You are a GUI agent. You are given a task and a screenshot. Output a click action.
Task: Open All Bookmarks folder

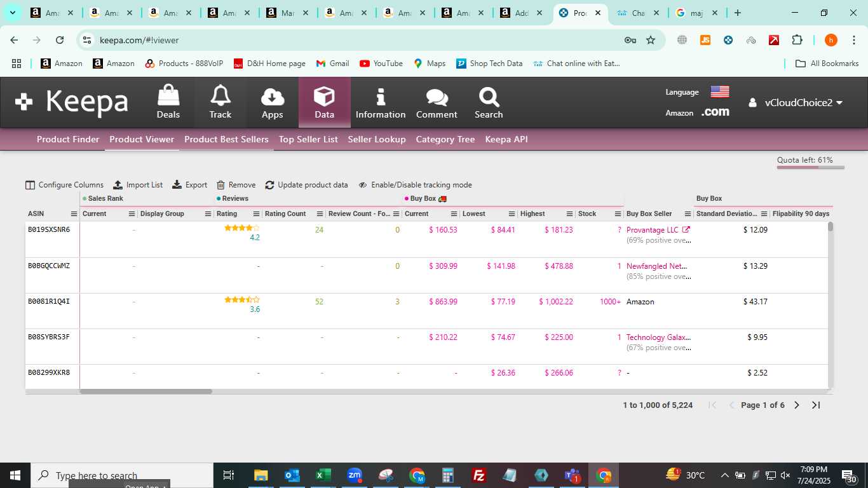click(827, 64)
